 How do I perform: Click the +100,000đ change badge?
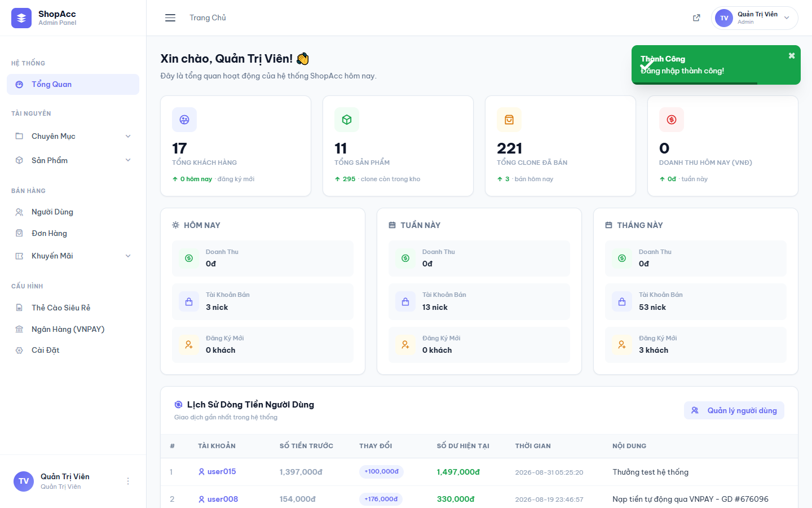pos(381,471)
